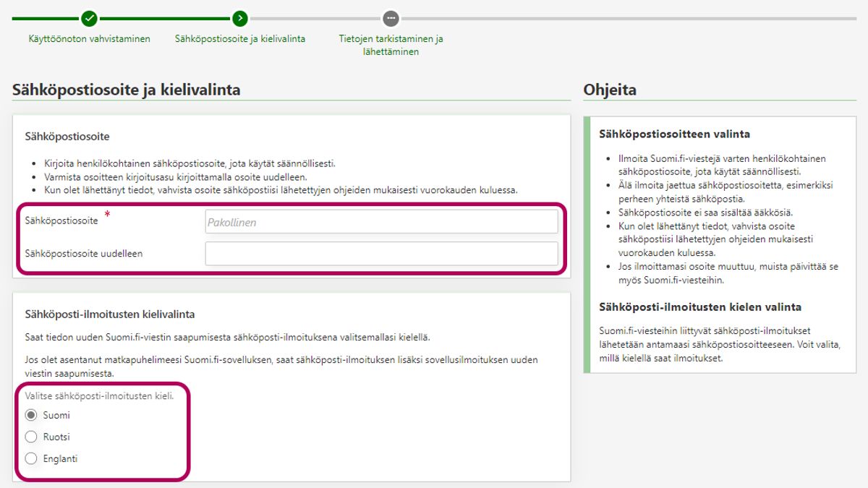
Task: Select Suomi as notification language
Action: 31,416
